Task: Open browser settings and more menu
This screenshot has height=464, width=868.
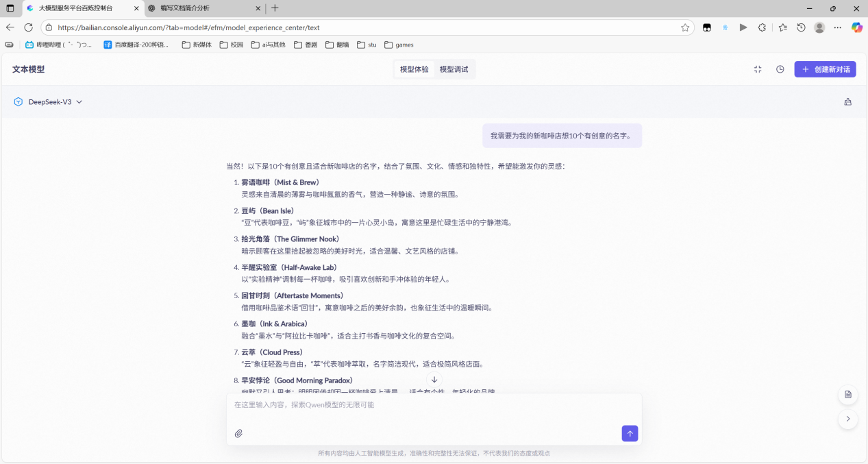Action: [838, 27]
